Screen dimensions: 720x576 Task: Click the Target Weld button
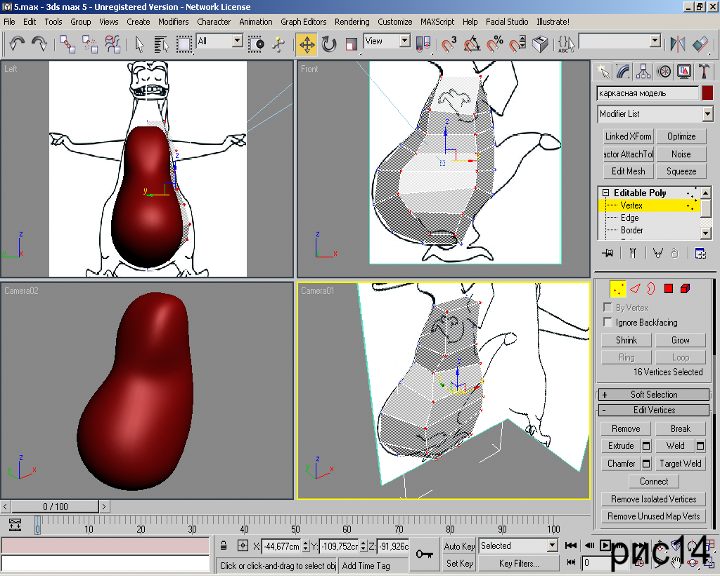(x=680, y=463)
